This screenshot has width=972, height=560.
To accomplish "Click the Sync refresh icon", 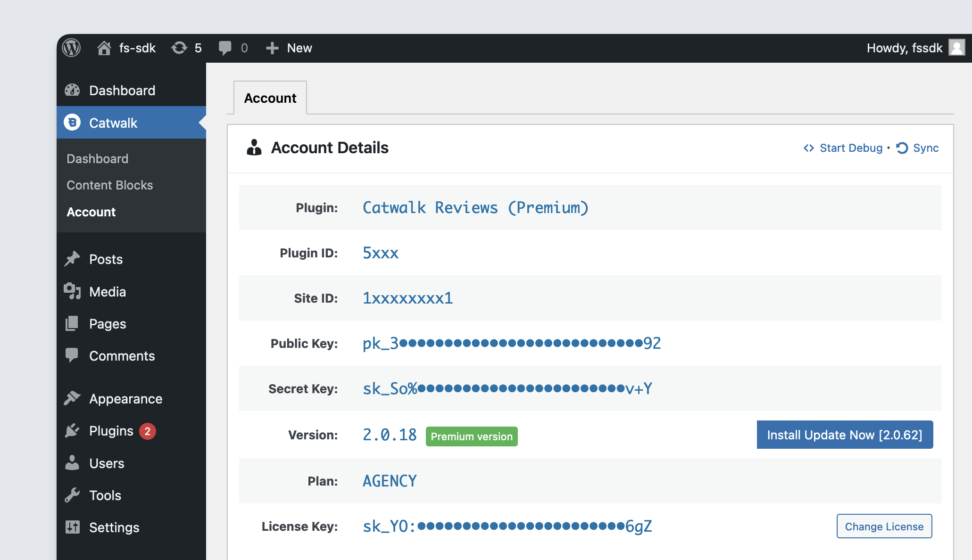I will 902,148.
